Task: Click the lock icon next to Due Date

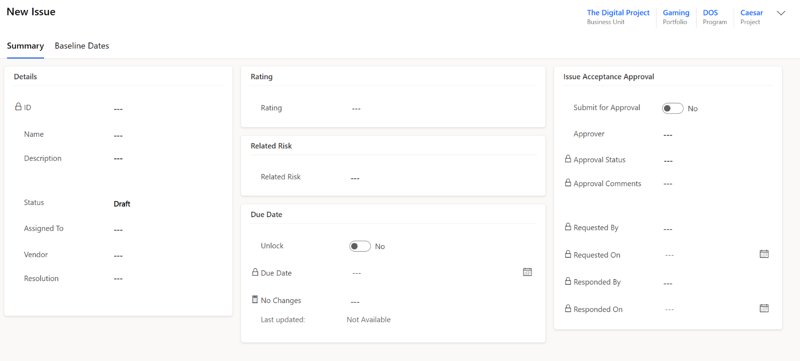Action: [255, 272]
